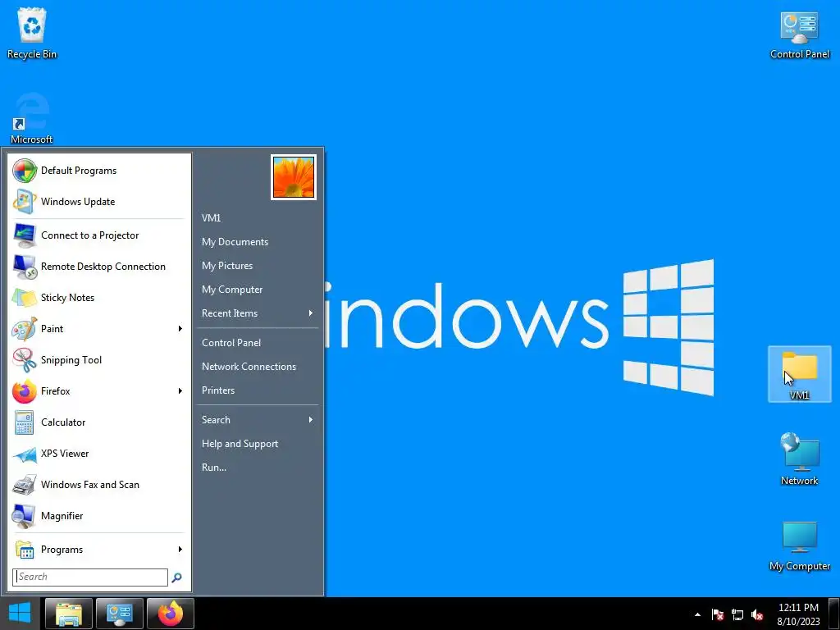Select the VM1 folder on desktop

(799, 374)
